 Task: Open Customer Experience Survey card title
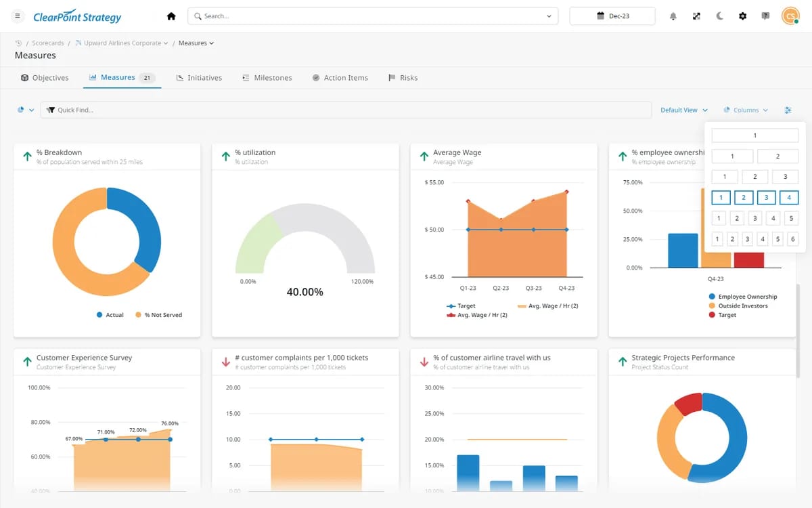(x=84, y=358)
